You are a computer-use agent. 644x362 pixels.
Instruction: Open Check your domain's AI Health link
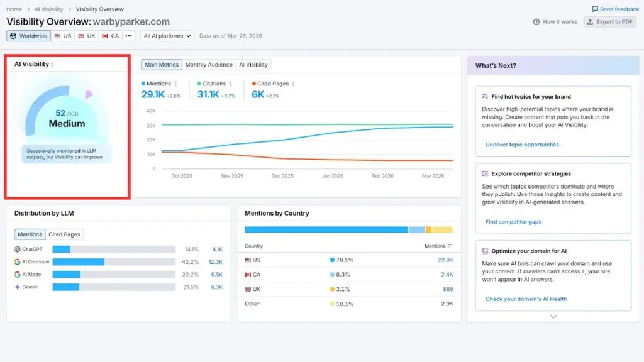[526, 299]
